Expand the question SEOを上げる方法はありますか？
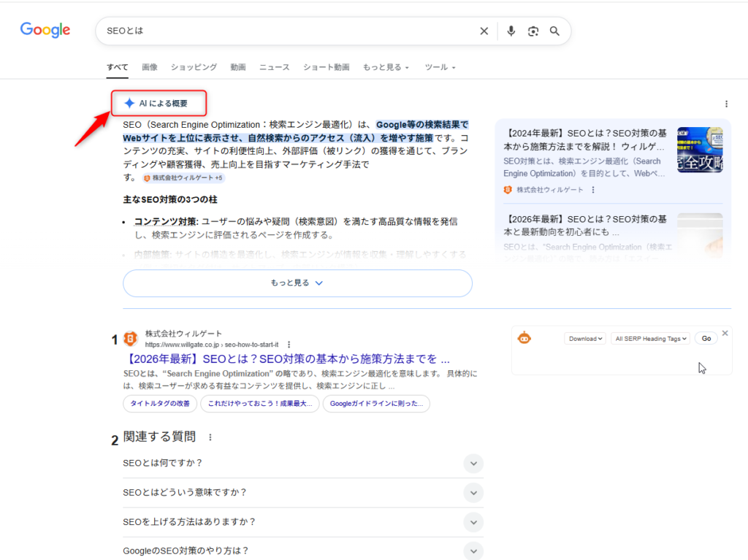The width and height of the screenshot is (748, 560). [473, 522]
